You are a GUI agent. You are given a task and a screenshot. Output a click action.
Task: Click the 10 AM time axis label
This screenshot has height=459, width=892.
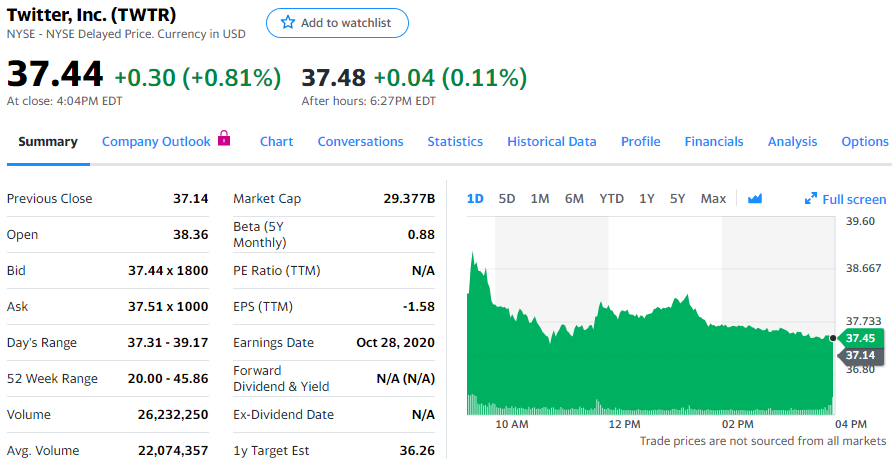coord(511,424)
